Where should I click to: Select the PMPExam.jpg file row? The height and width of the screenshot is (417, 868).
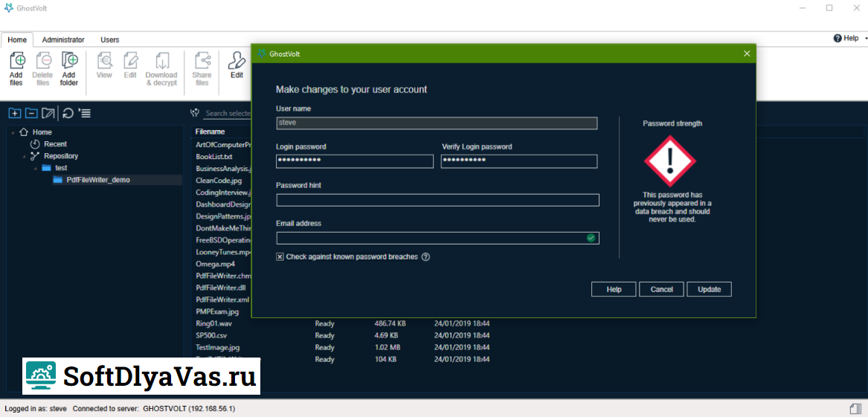pos(217,311)
